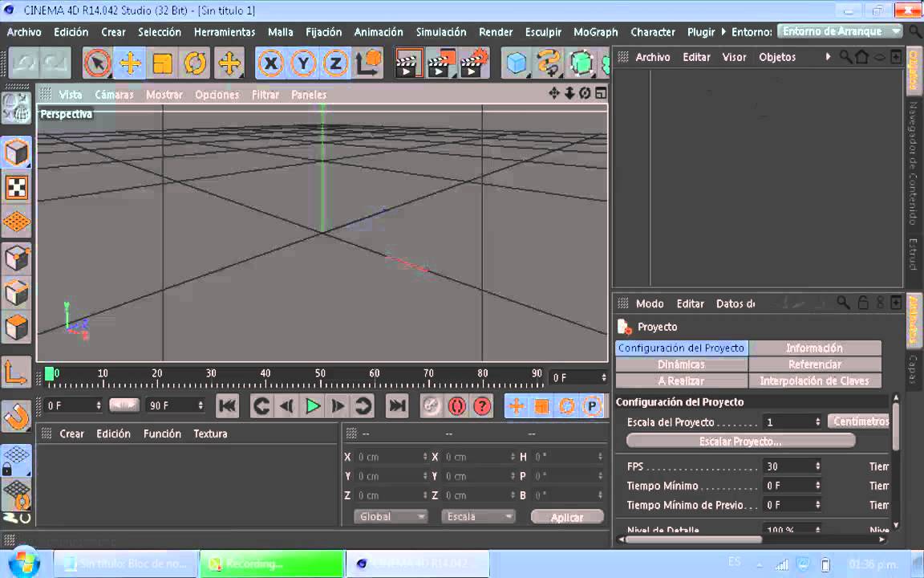Toggle Parameter keyframe recording P icon
924x578 pixels.
[x=592, y=405]
